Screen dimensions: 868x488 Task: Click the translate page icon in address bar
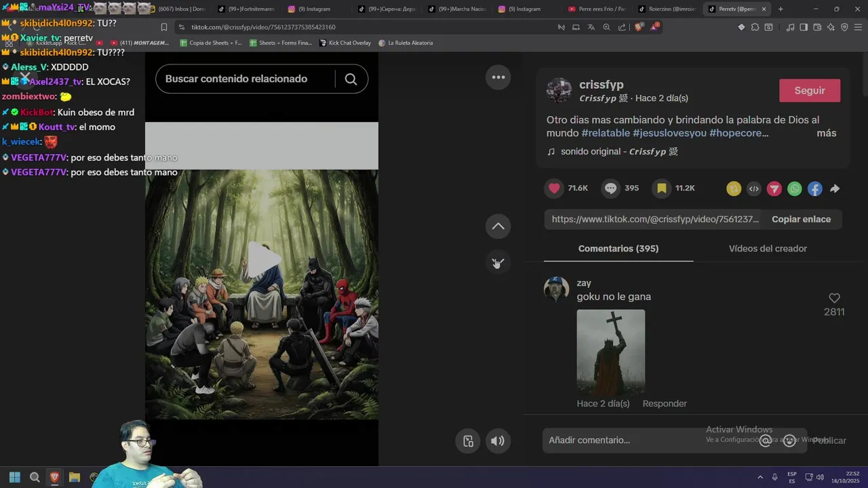(591, 27)
